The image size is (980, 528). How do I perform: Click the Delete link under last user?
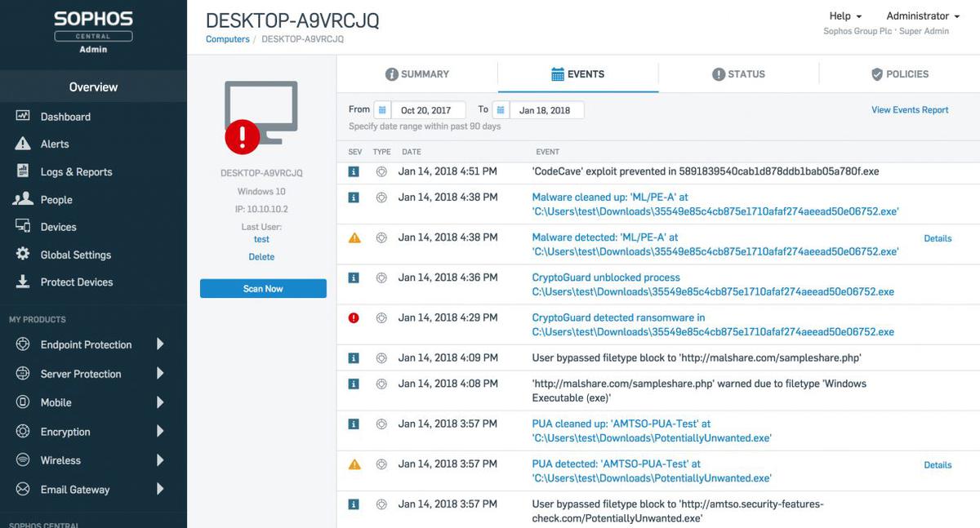261,256
